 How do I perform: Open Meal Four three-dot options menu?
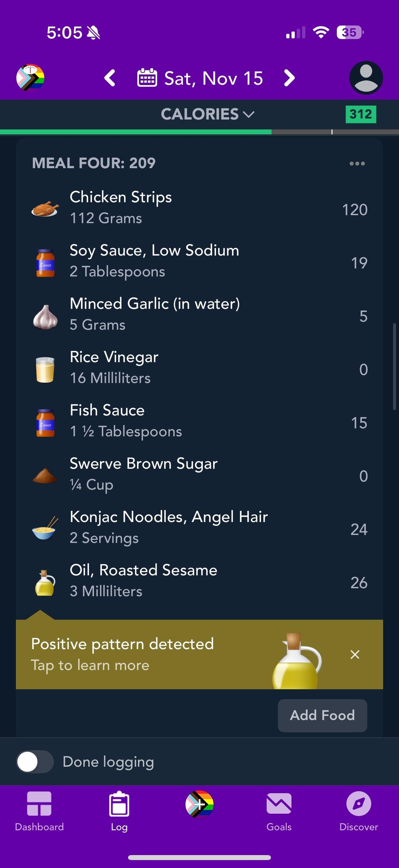357,163
